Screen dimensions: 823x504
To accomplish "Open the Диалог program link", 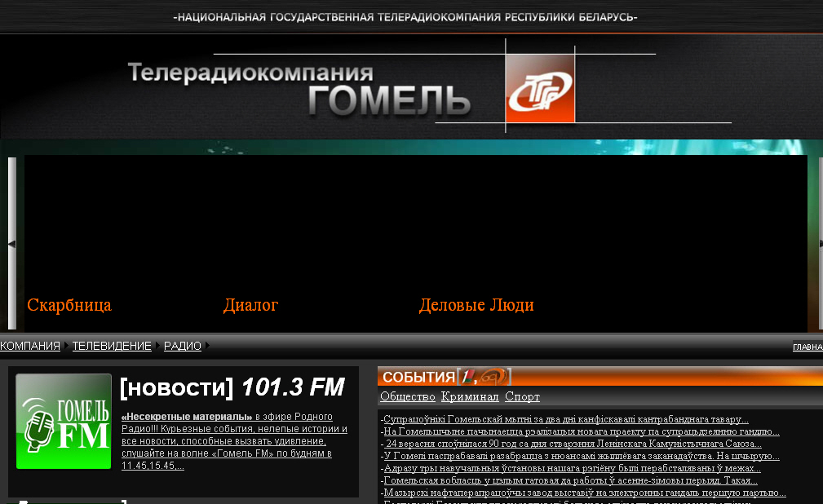I will tap(250, 305).
